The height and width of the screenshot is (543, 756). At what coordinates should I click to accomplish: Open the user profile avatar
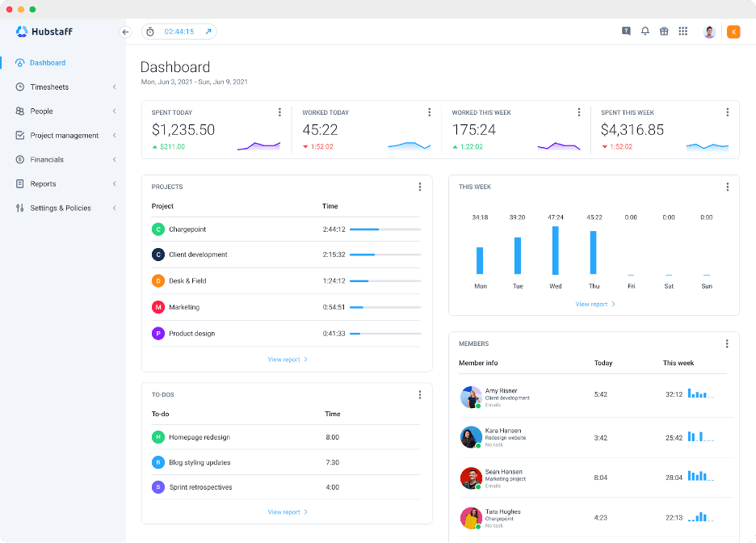tap(710, 32)
